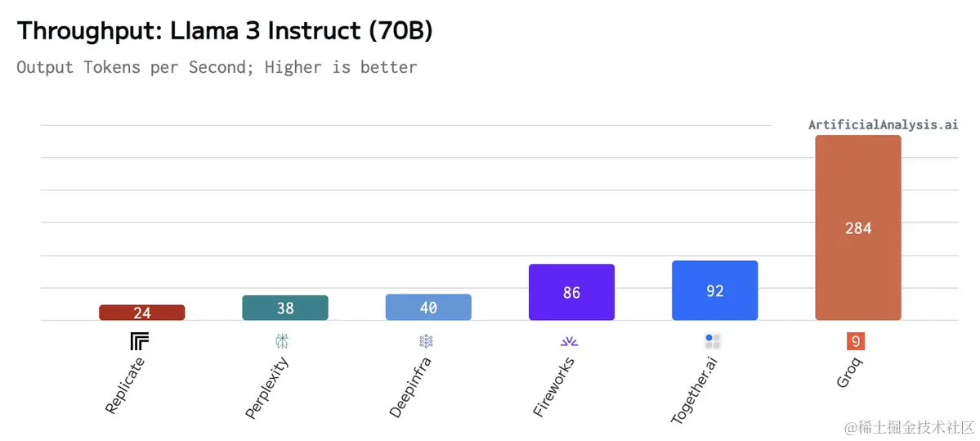Image resolution: width=980 pixels, height=441 pixels.
Task: Click the Perplexity axis label
Action: pyautogui.click(x=267, y=388)
